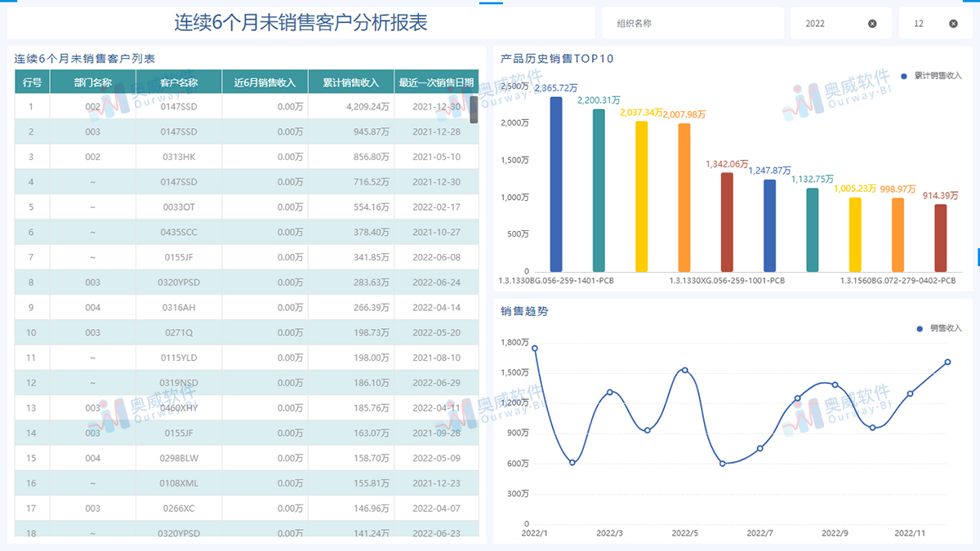
Task: Toggle the 销售收入 trend series visibility
Action: pos(947,327)
